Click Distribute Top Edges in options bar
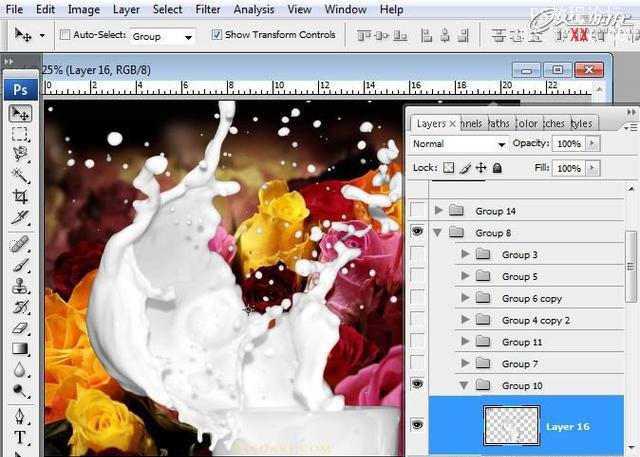640x457 pixels. [498, 36]
